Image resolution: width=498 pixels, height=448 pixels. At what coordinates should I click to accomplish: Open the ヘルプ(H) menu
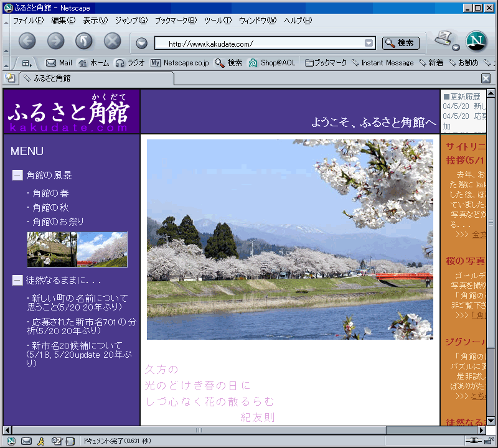point(298,21)
